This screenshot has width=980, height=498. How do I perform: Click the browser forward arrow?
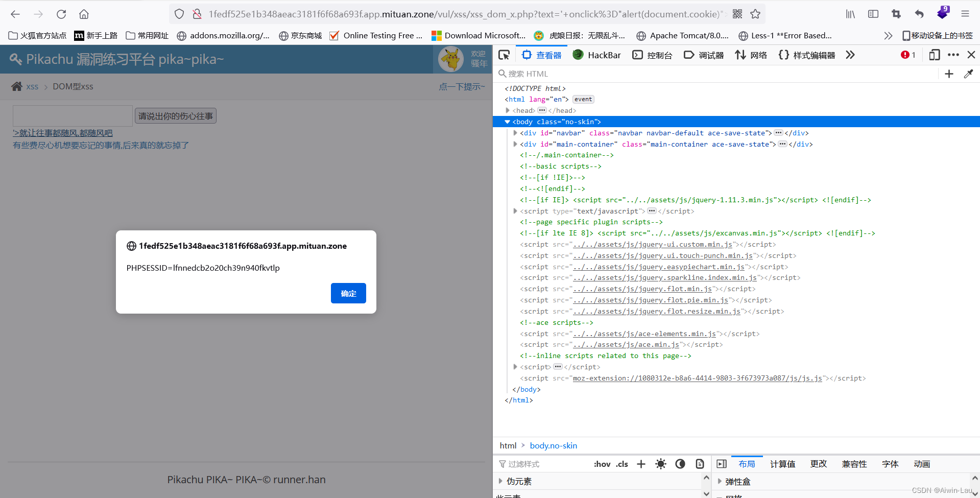[x=38, y=14]
